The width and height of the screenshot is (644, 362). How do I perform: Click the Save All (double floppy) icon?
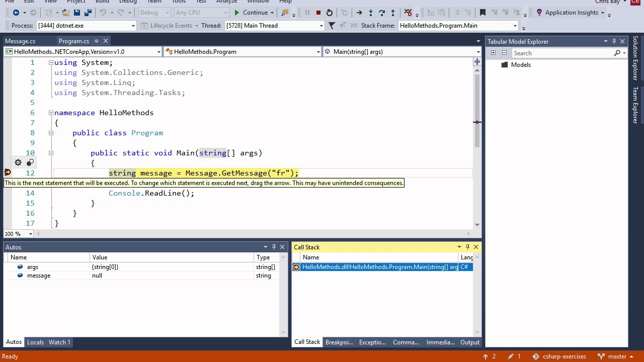pyautogui.click(x=88, y=13)
